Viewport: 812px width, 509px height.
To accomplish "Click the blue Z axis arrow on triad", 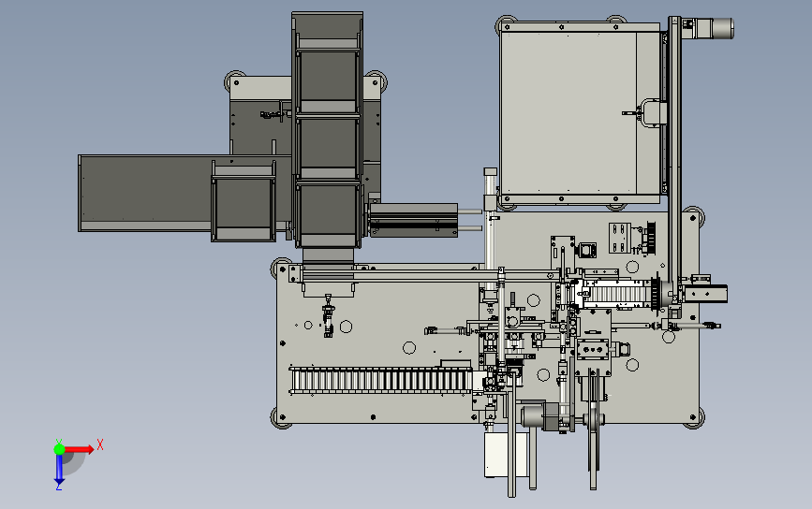I will pyautogui.click(x=59, y=471).
